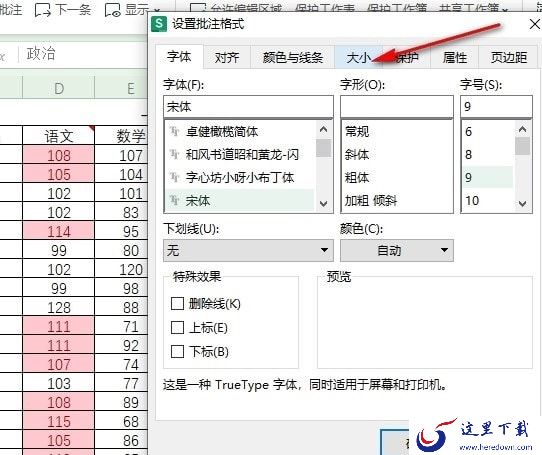Expand the 显示 dropdown arrow in ribbon

pos(157,11)
